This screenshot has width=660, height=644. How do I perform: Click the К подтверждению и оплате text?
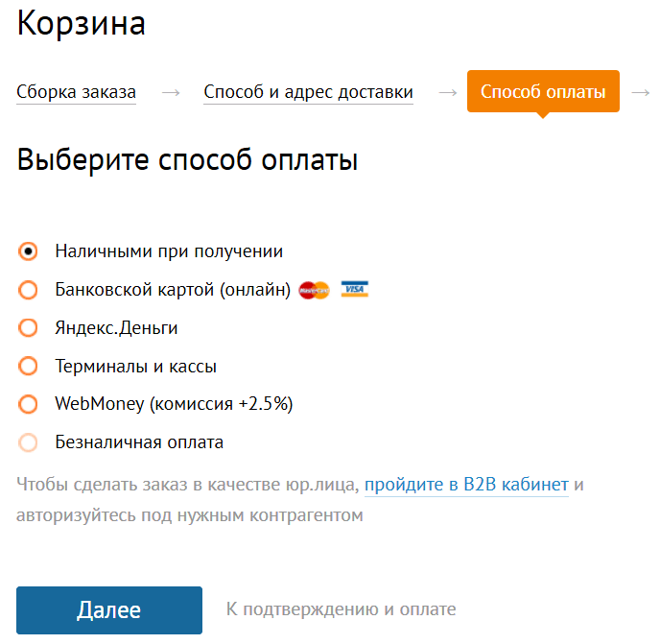[341, 609]
